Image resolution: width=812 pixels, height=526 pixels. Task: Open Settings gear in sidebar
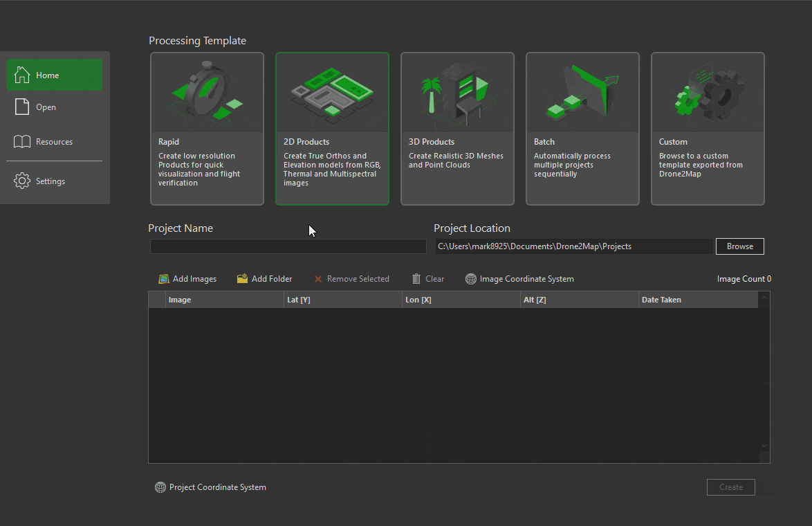[x=22, y=181]
